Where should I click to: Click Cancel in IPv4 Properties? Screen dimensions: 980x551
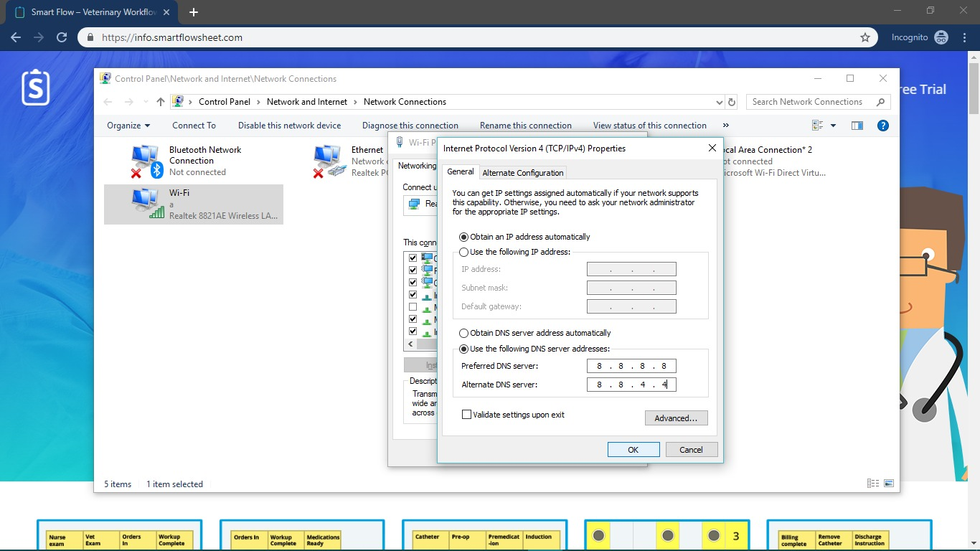coord(691,450)
